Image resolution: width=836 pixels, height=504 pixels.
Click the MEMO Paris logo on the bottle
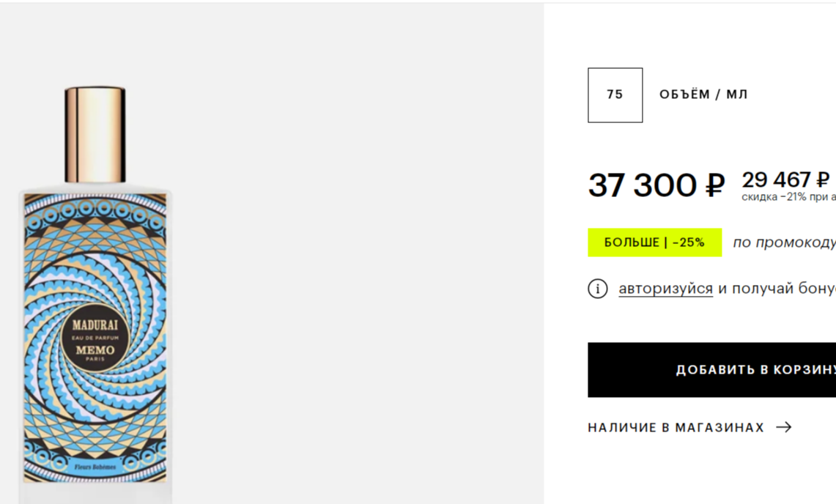[x=95, y=351]
